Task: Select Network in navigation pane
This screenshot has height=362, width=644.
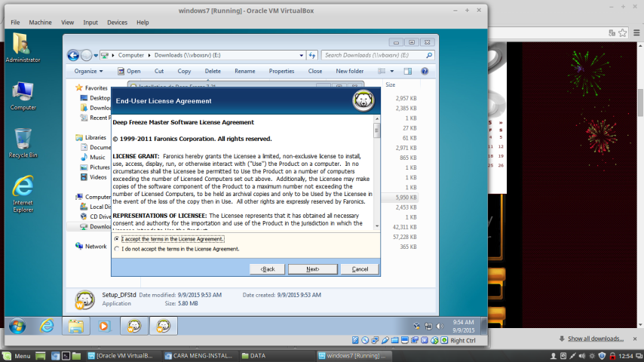Action: click(96, 247)
